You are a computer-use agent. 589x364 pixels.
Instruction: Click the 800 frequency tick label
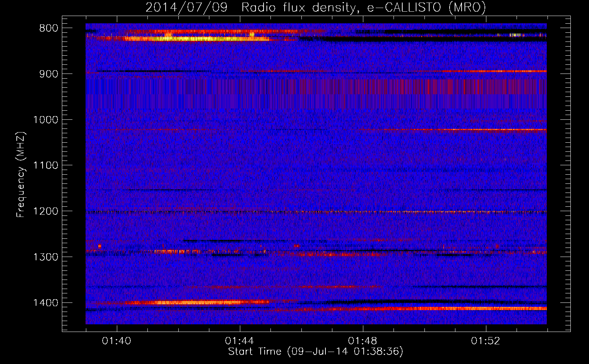point(49,28)
